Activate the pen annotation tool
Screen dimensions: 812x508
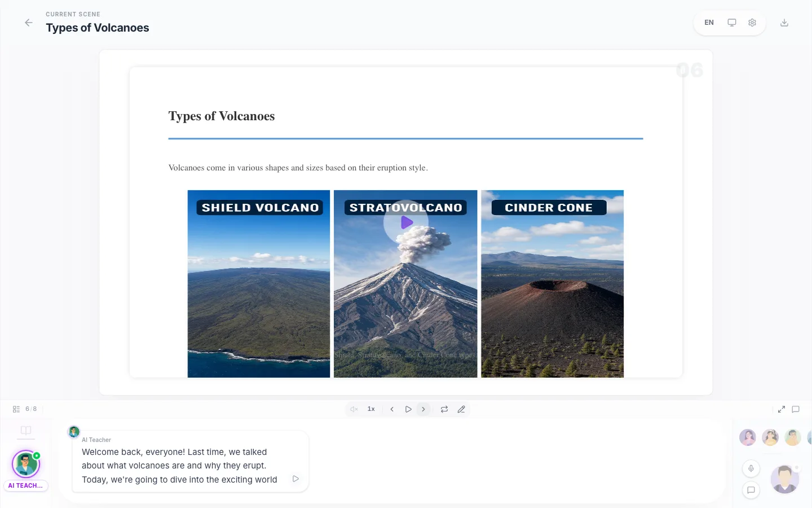[x=461, y=409]
